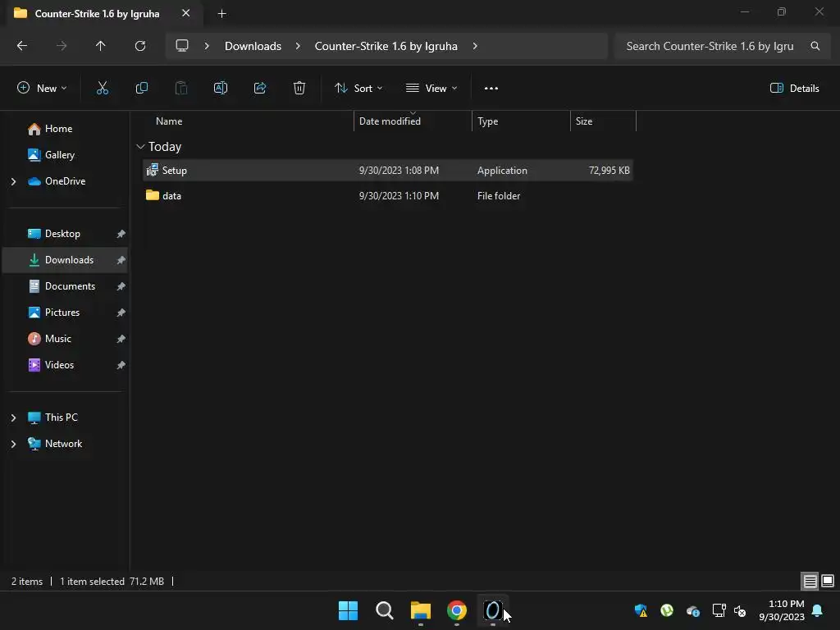Image resolution: width=840 pixels, height=630 pixels.
Task: Open Desktop in navigation pane
Action: pyautogui.click(x=66, y=234)
